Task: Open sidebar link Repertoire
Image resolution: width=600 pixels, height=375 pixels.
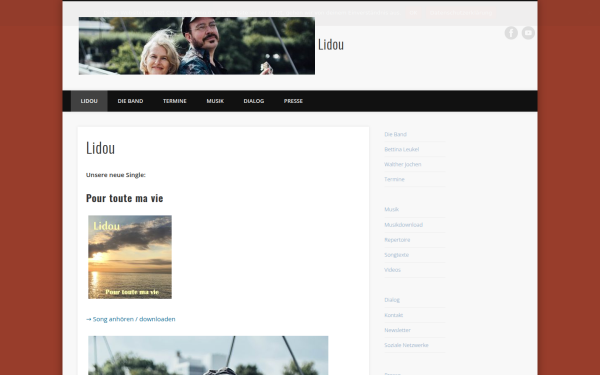Action: tap(397, 240)
